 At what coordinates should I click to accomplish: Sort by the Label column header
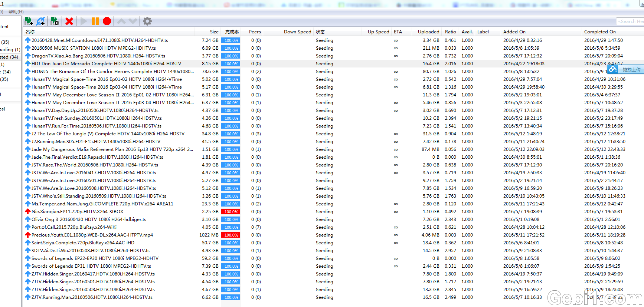pos(488,32)
